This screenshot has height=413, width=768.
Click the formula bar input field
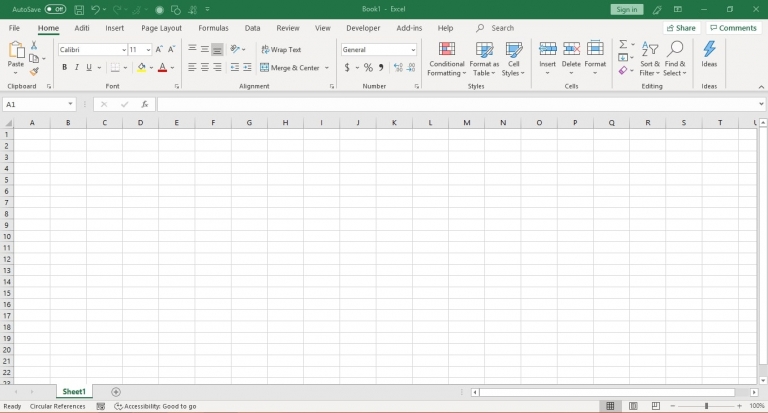click(x=457, y=104)
